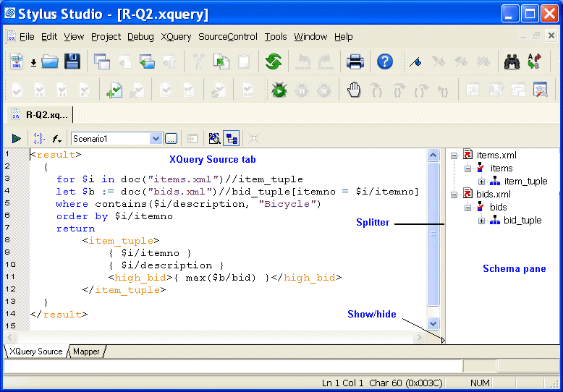Collapse the bids.xml tree node
Viewport: 563px width, 392px height.
click(454, 195)
